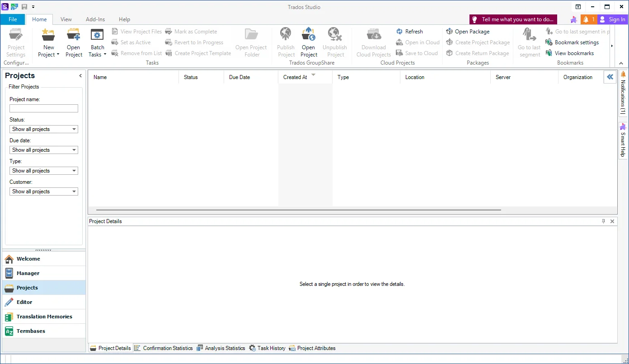Click the New Project icon
Screen dimensions: 629x364
(x=48, y=35)
